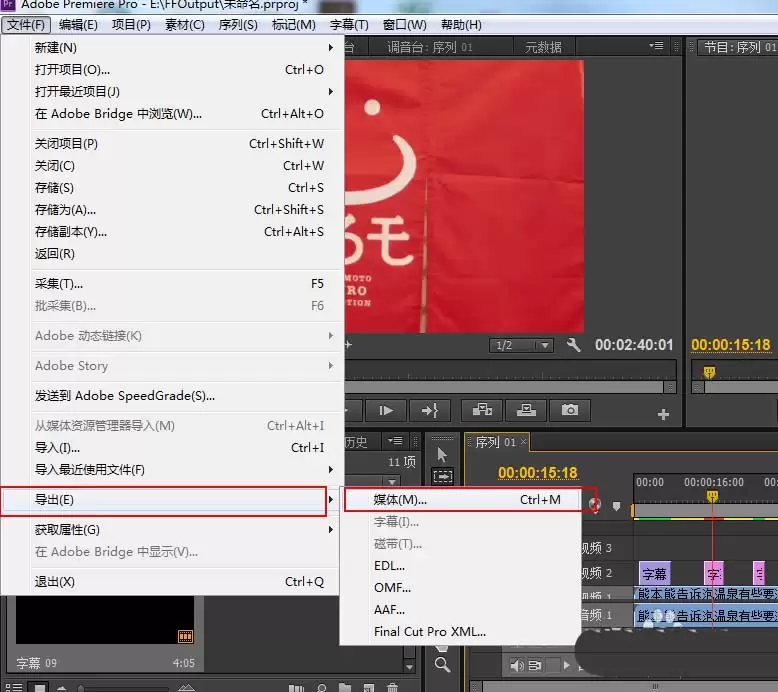This screenshot has width=778, height=692.
Task: Choose 存储副本(Y)... entry
Action: (184, 232)
